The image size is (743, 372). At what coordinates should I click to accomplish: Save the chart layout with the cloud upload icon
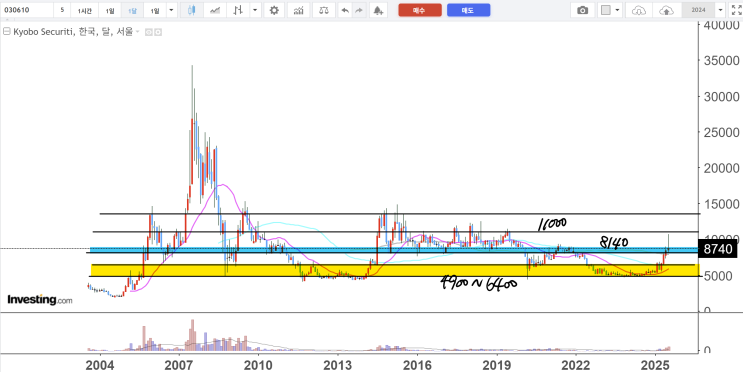coord(667,10)
